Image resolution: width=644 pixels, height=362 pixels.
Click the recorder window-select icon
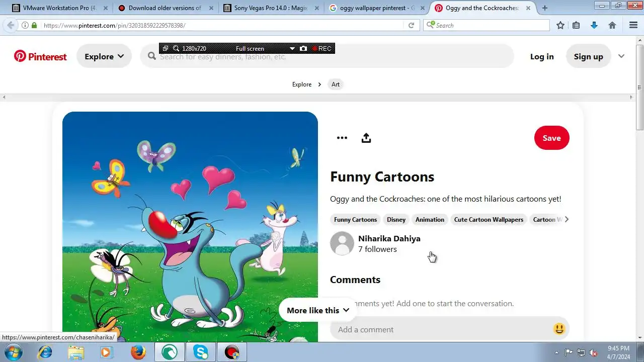[x=166, y=49]
